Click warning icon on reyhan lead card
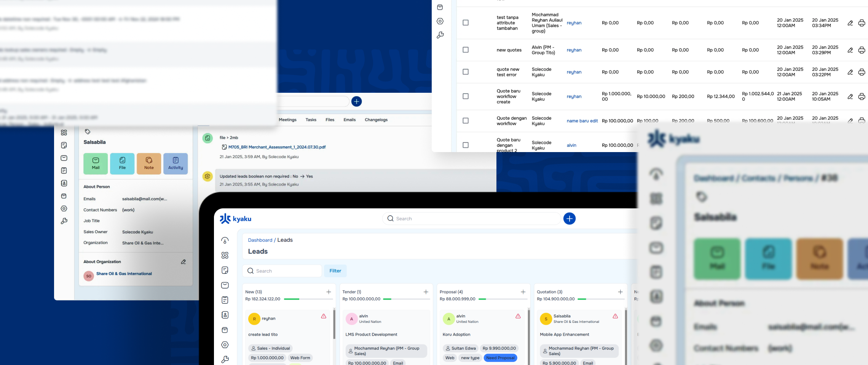Viewport: 868px width, 365px height. point(324,316)
